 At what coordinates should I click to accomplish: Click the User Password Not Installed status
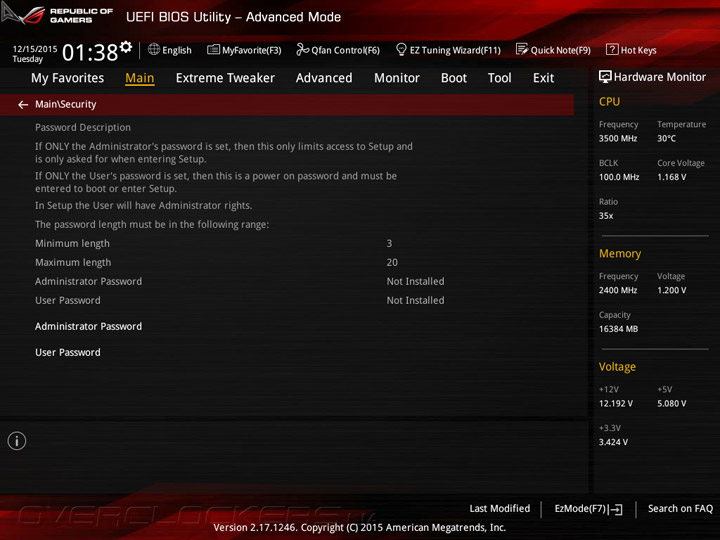[x=415, y=300]
